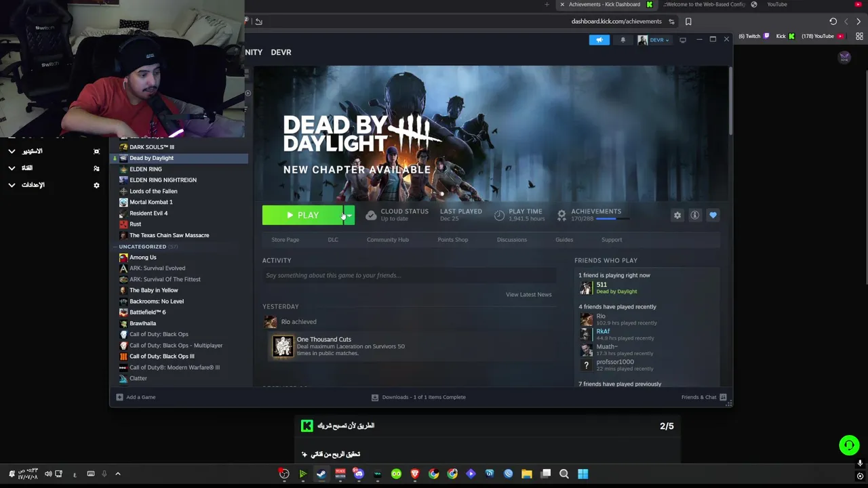This screenshot has width=868, height=488.
Task: Open Twitch bookmark in browser
Action: tap(754, 36)
